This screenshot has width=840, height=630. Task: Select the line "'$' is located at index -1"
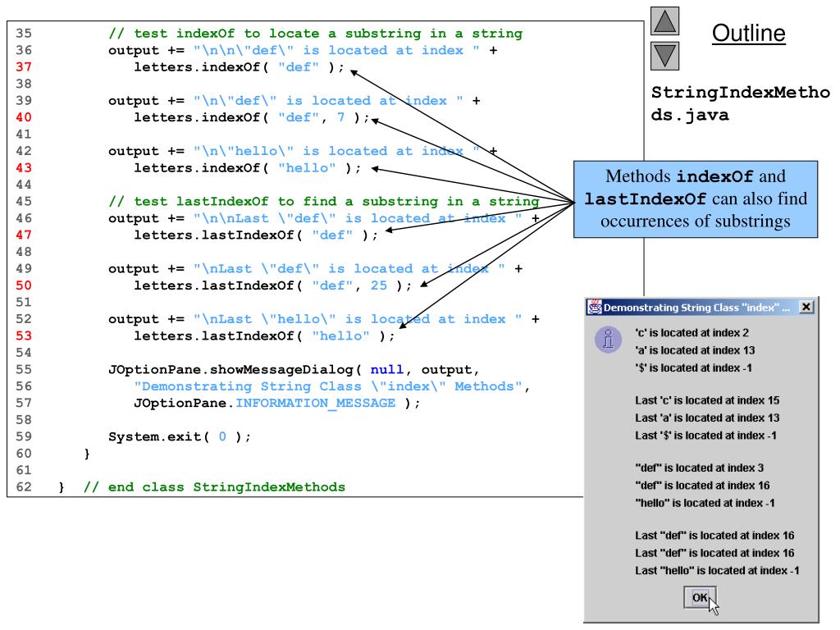click(693, 368)
